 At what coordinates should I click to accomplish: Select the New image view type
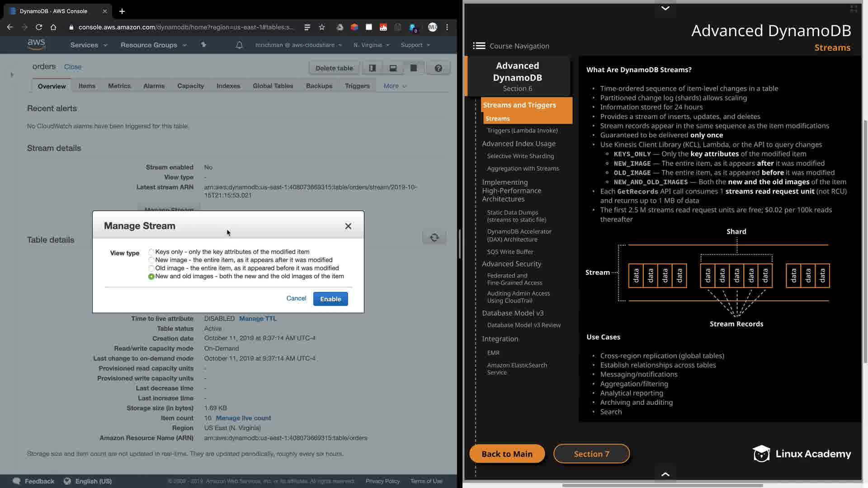coord(151,260)
